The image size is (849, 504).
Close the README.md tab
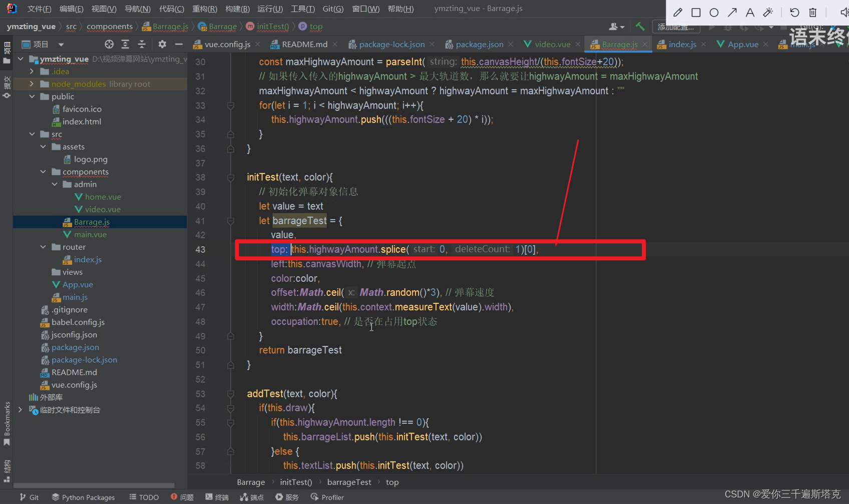(335, 44)
